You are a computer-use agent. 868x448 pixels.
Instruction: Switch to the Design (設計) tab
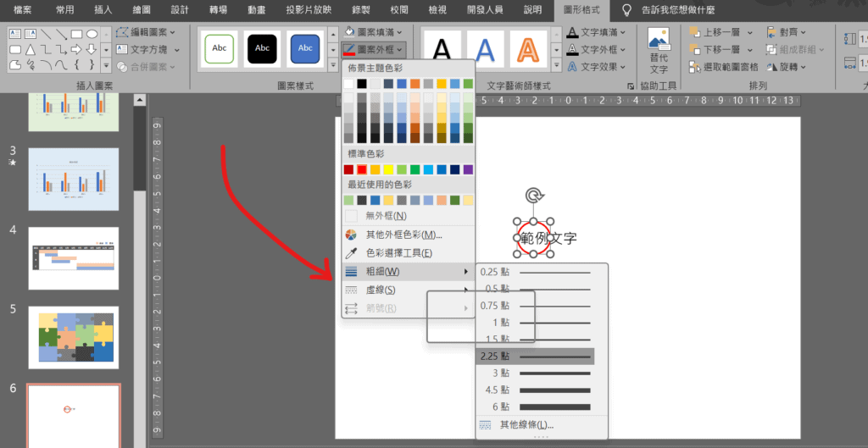tap(180, 10)
